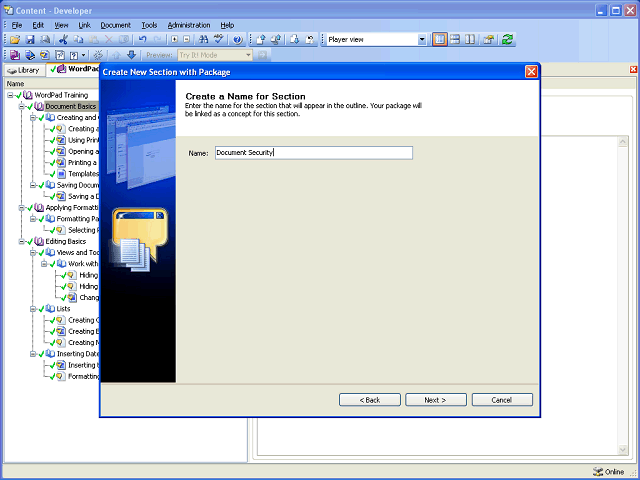Collapse the Document Basics tree node
640x480 pixels.
coord(22,107)
